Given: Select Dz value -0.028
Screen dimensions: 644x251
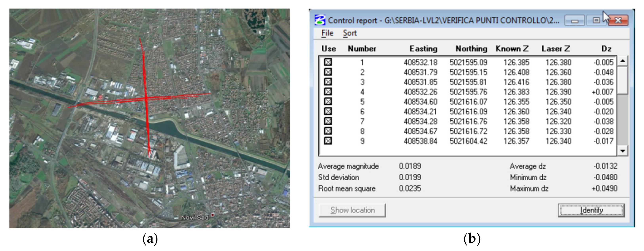Looking at the screenshot, I should [603, 131].
